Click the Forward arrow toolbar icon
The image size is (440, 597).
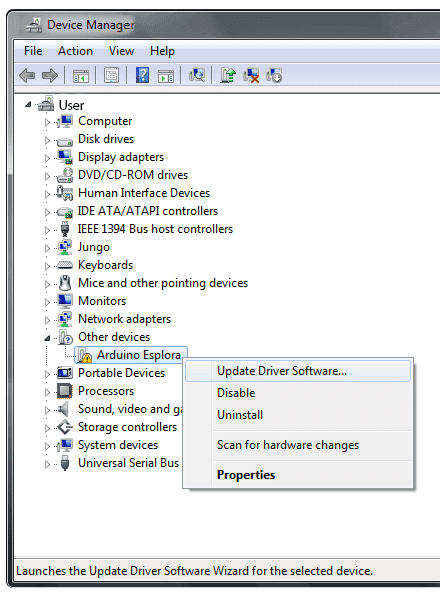tap(50, 75)
